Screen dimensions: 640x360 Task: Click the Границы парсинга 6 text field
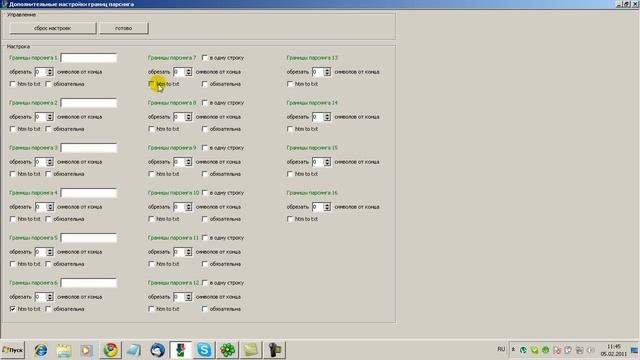(89, 283)
